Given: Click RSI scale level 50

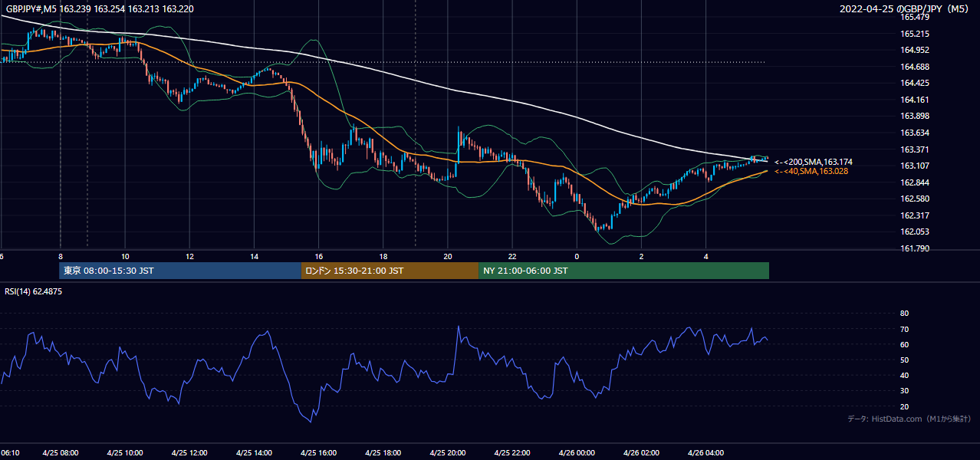Looking at the screenshot, I should (x=904, y=360).
